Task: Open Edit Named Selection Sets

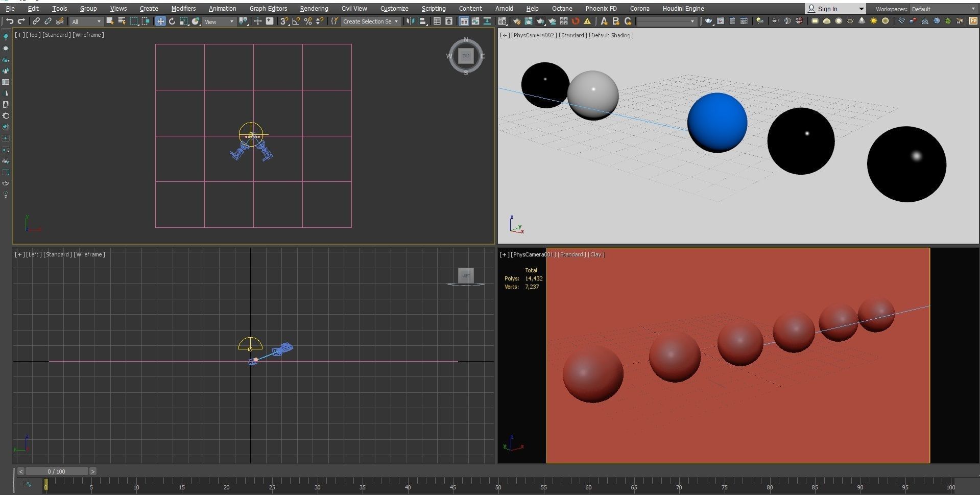Action: (335, 21)
